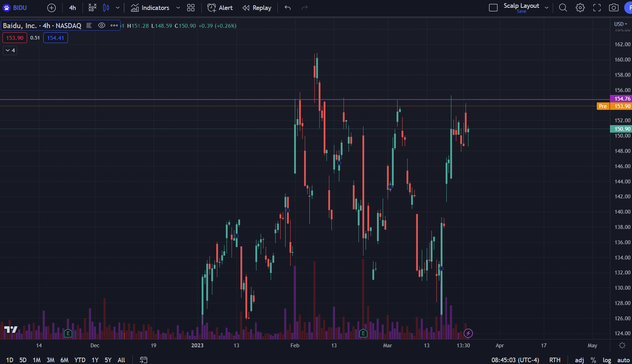The width and height of the screenshot is (632, 364).
Task: Open chart settings gear icon
Action: pyautogui.click(x=580, y=7)
